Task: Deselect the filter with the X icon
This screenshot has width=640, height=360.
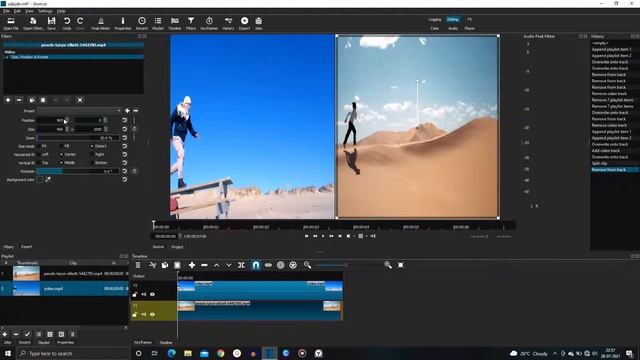Action: tap(80, 100)
